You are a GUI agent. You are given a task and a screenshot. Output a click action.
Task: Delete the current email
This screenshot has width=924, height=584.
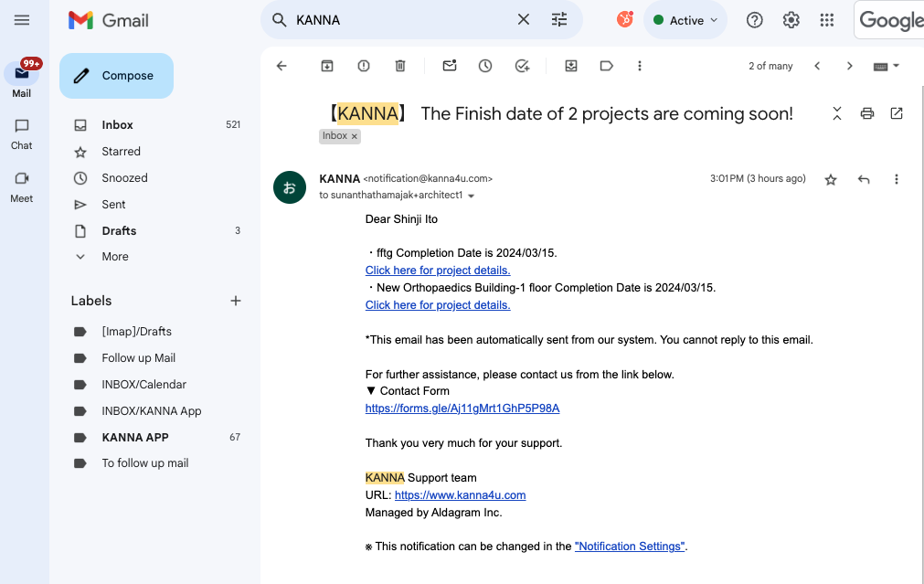coord(399,65)
